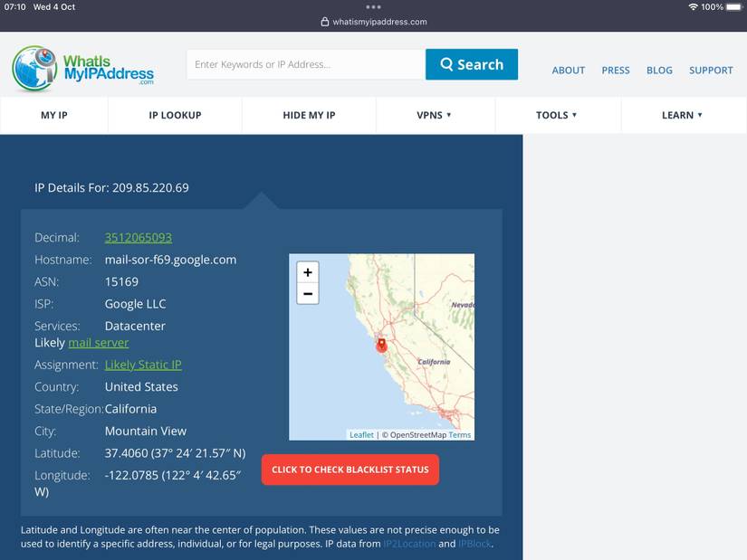Select the IP LOOKUP menu item

tap(175, 115)
